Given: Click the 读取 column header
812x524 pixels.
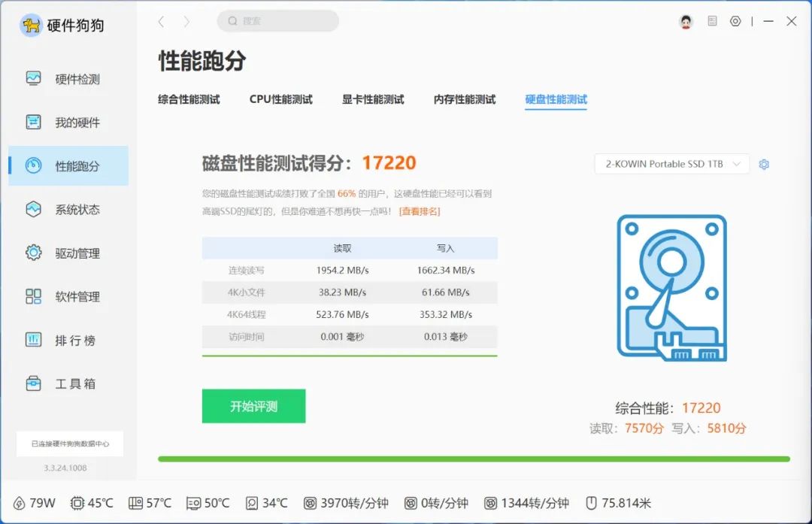Looking at the screenshot, I should (x=342, y=249).
